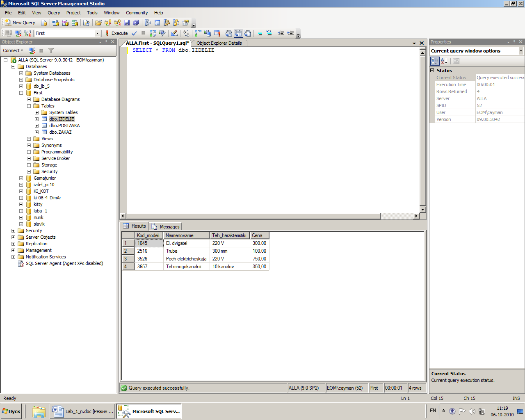Select the cell containing Pech elektricheskaja
525x420 pixels.
[x=186, y=259]
